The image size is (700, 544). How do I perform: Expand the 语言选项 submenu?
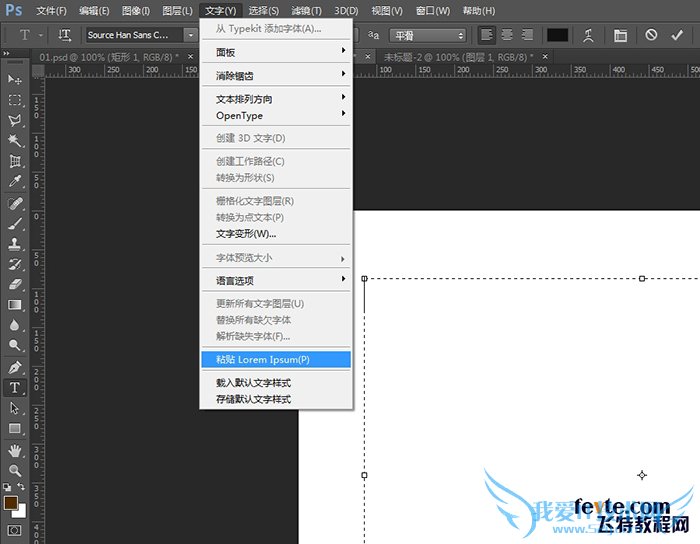[276, 281]
